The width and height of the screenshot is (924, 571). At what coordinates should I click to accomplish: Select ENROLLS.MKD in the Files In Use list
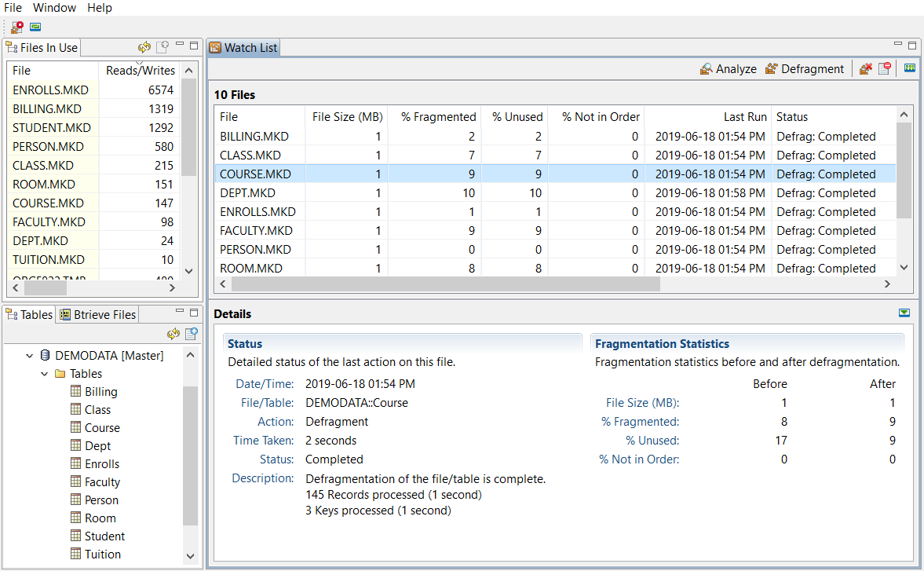(x=93, y=90)
